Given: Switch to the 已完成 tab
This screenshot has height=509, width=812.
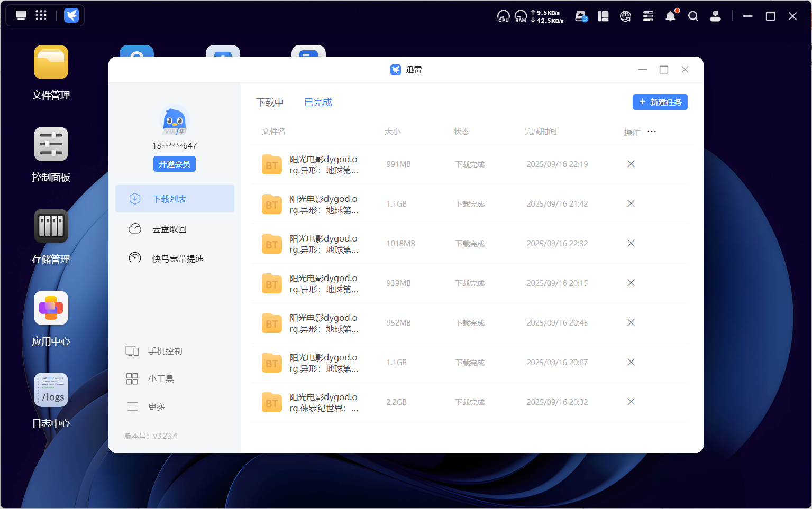Looking at the screenshot, I should (x=318, y=102).
